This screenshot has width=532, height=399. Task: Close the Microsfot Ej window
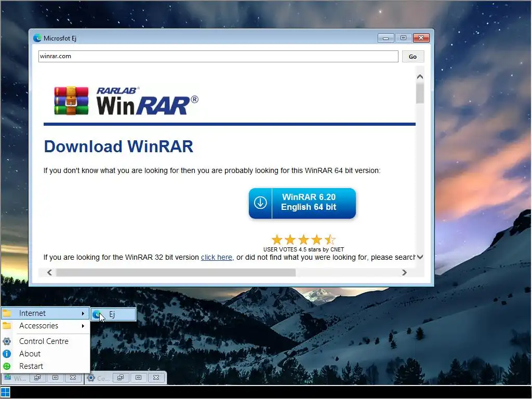(421, 38)
